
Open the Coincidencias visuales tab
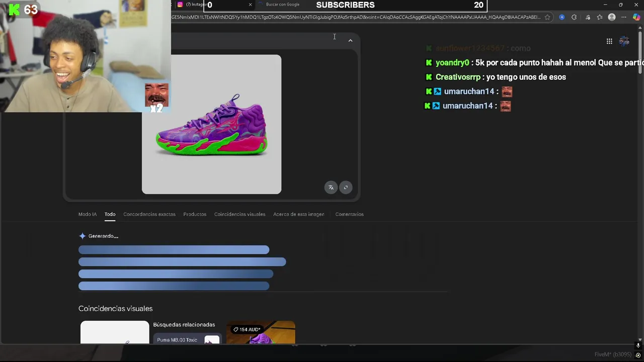point(239,214)
